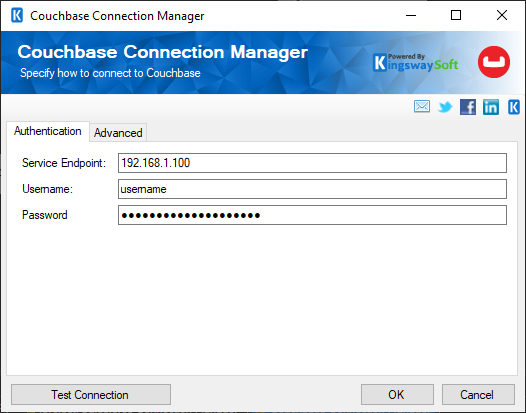
Task: Close the Couchbase Connection Manager window
Action: point(502,15)
